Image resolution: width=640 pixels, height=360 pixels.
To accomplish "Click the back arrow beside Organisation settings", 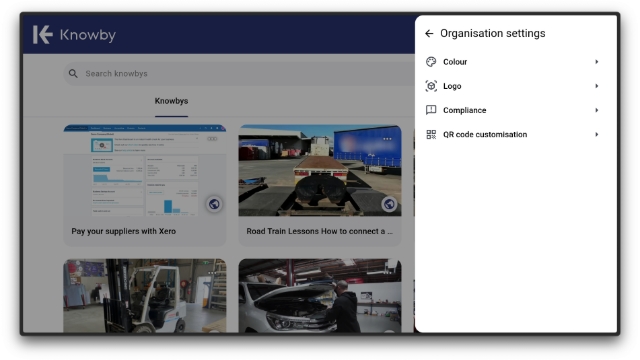I will tap(429, 33).
